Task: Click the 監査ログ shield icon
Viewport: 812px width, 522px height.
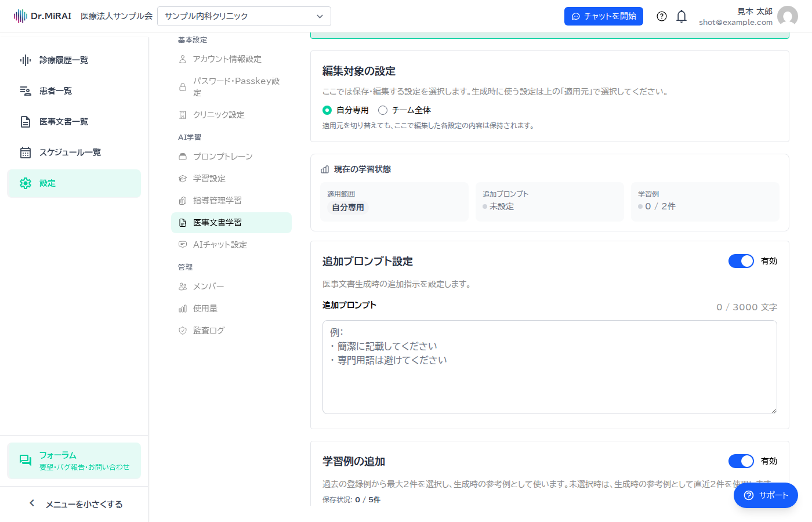Action: click(183, 331)
